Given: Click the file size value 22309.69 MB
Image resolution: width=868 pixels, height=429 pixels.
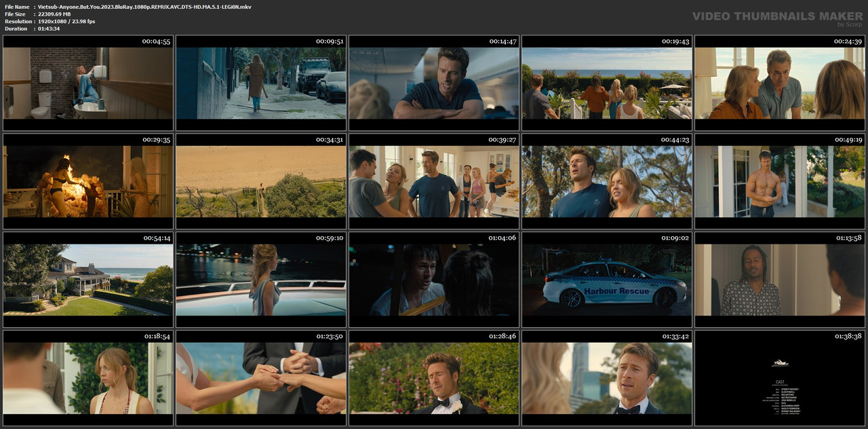Looking at the screenshot, I should click(x=54, y=14).
